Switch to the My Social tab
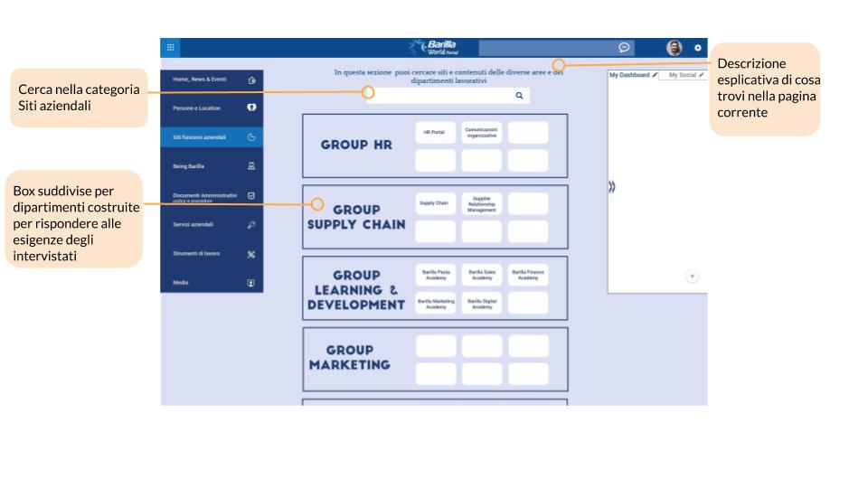This screenshot has width=868, height=488. coord(682,75)
